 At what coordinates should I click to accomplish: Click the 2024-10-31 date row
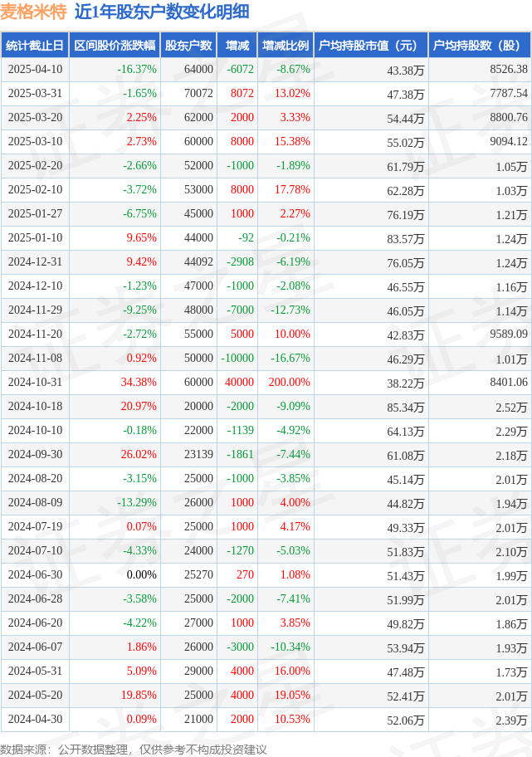click(266, 383)
